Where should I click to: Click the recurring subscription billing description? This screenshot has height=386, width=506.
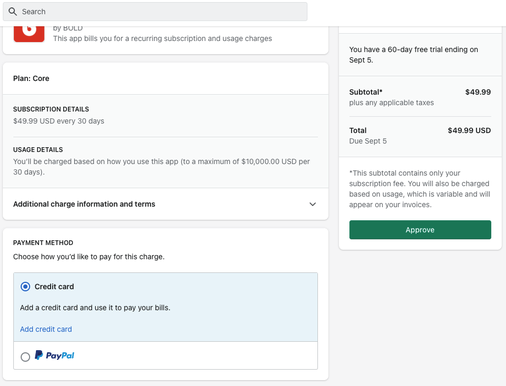pos(163,39)
